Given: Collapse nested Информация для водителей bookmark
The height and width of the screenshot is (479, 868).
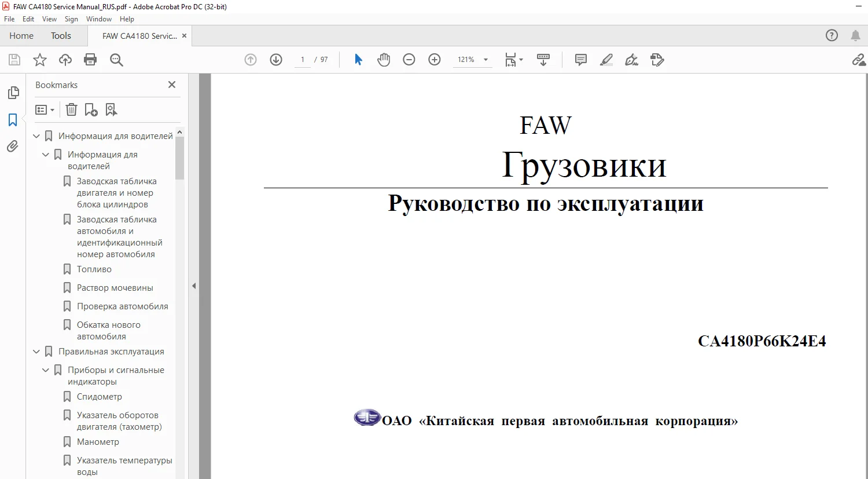Looking at the screenshot, I should 46,155.
